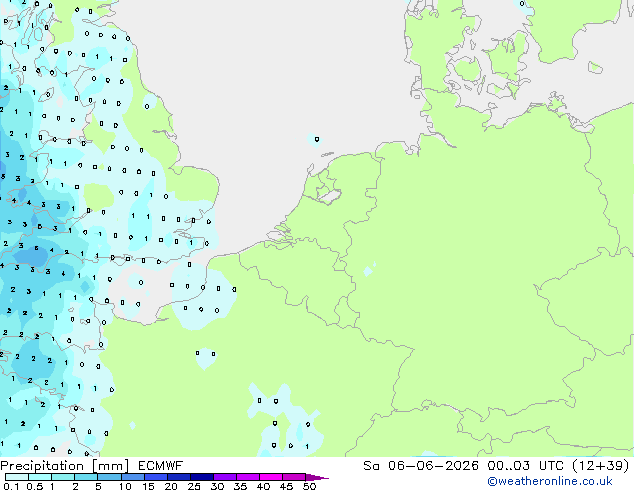Click the 0.1–0.5 mm legend color swatch
Image resolution: width=634 pixels, height=490 pixels.
click(x=17, y=477)
